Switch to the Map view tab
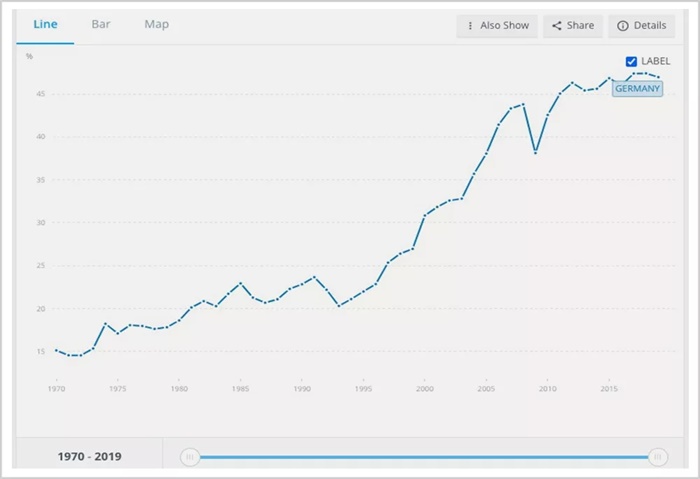The height and width of the screenshot is (479, 700). click(x=156, y=24)
